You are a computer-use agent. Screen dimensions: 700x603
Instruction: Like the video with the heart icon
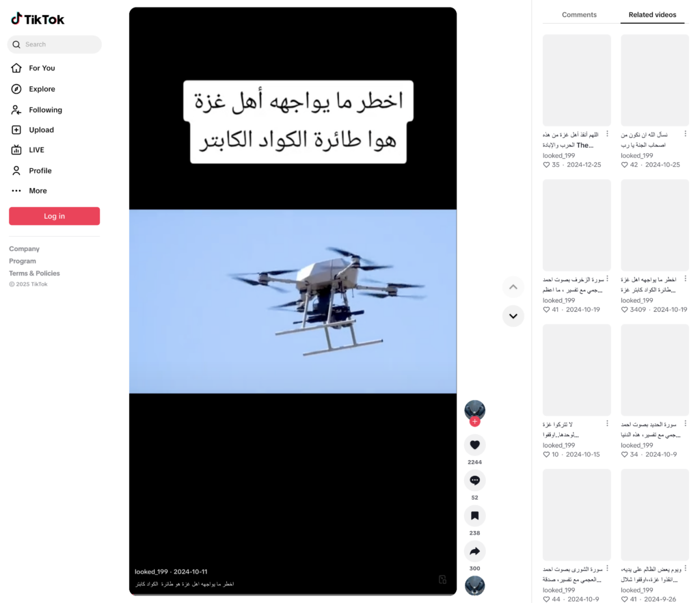pyautogui.click(x=474, y=444)
